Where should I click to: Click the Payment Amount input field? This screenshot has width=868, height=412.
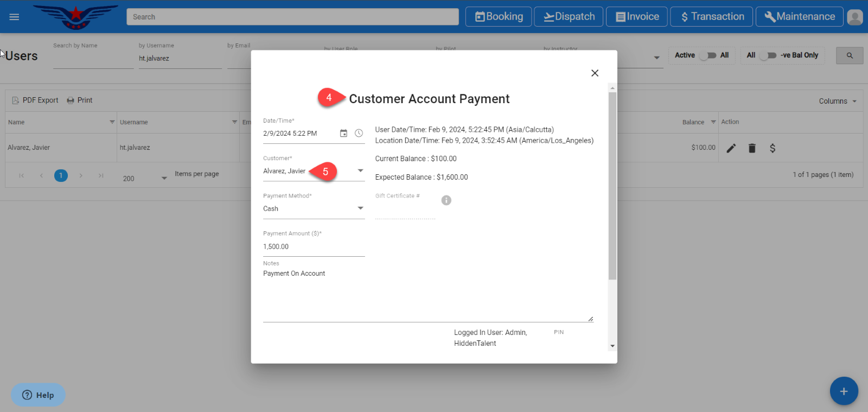tap(313, 246)
